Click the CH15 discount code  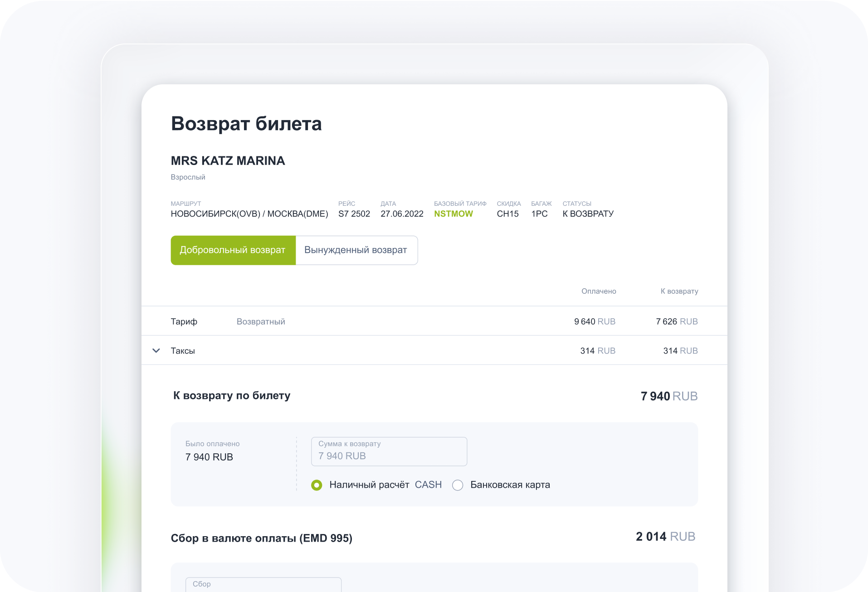(x=507, y=214)
